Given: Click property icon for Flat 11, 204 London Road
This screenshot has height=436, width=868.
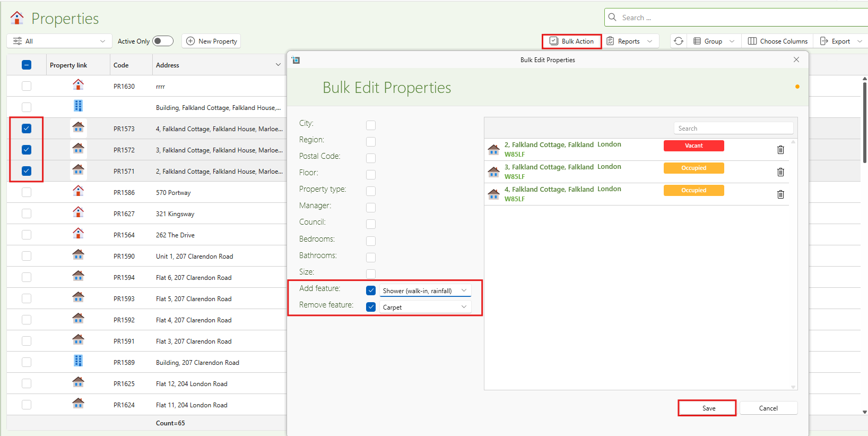Looking at the screenshot, I should [x=78, y=403].
